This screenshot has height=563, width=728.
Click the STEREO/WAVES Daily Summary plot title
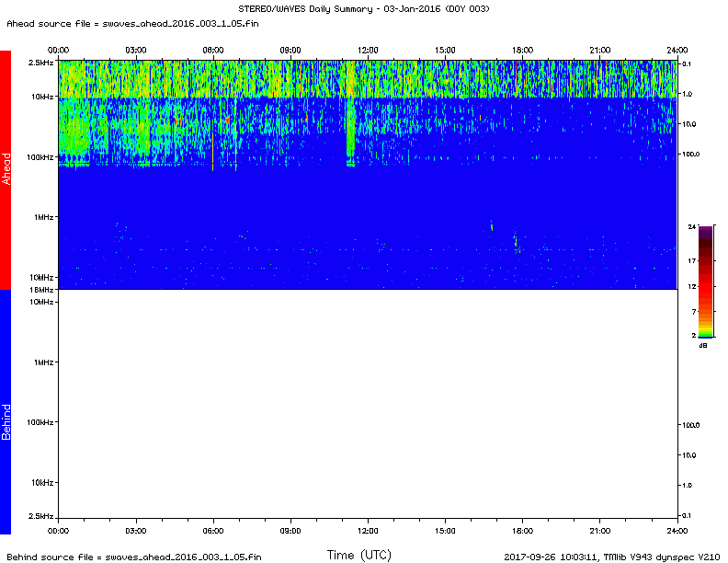364,9
